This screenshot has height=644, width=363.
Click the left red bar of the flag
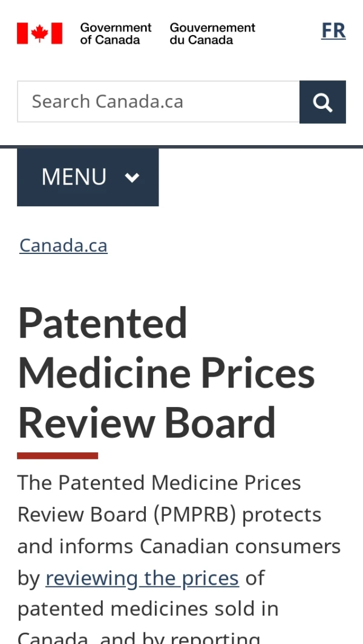22,33
